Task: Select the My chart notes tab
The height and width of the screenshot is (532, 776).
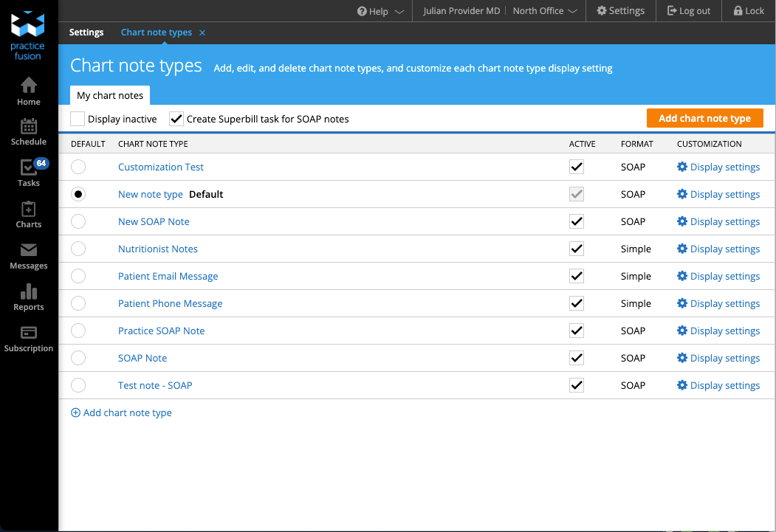Action: pos(109,95)
